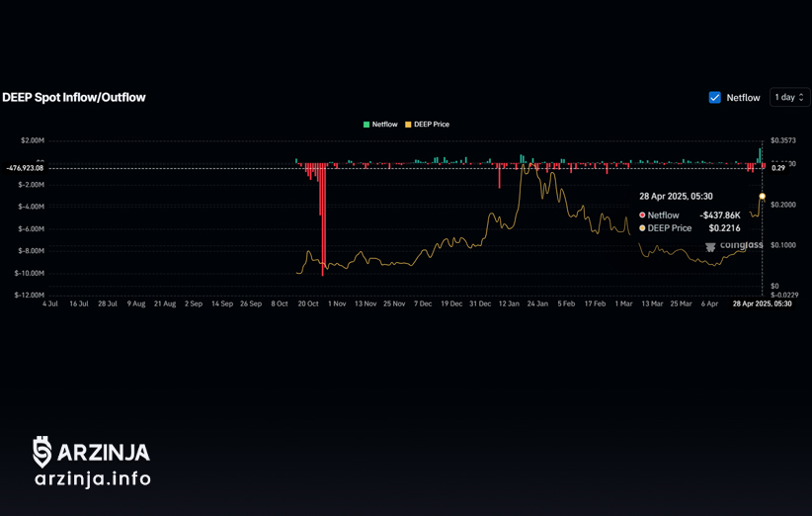This screenshot has width=812, height=516.
Task: Click the 28 Apr 2025, 05:30 axis tag
Action: [762, 303]
